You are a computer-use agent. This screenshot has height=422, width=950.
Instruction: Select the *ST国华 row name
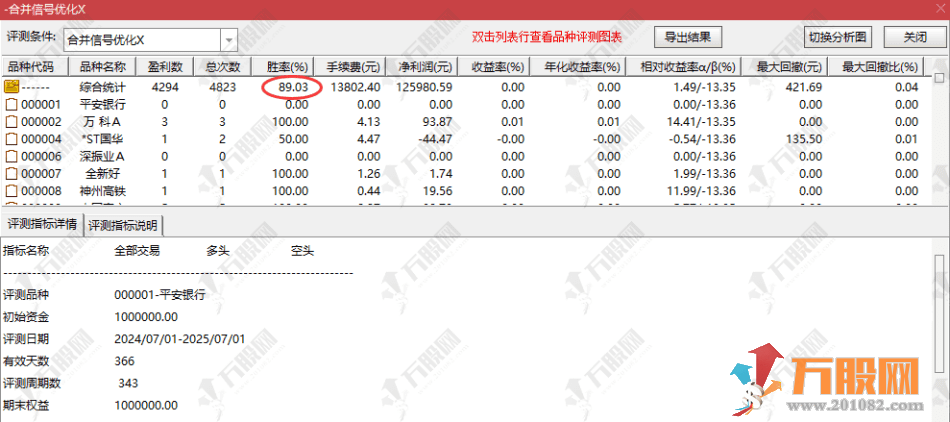pyautogui.click(x=102, y=139)
